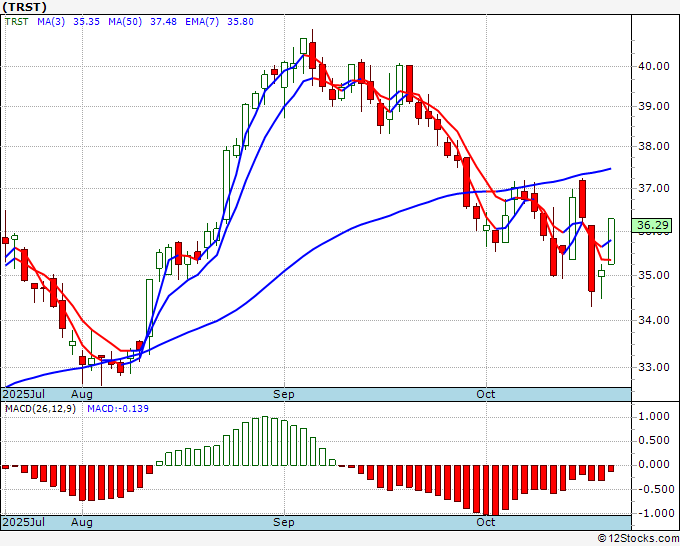Click the 35.00 price axis label
680x546 pixels.
coord(653,275)
